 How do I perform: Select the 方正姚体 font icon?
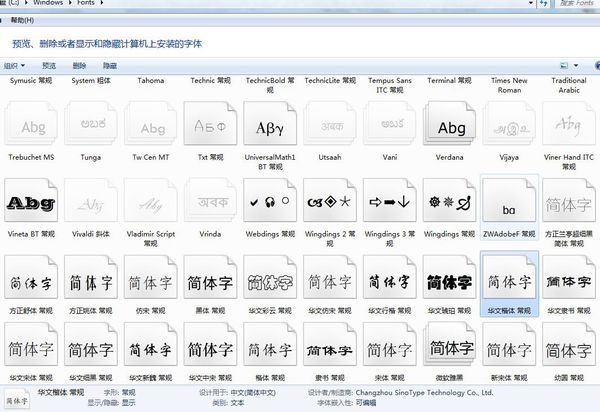coord(91,277)
